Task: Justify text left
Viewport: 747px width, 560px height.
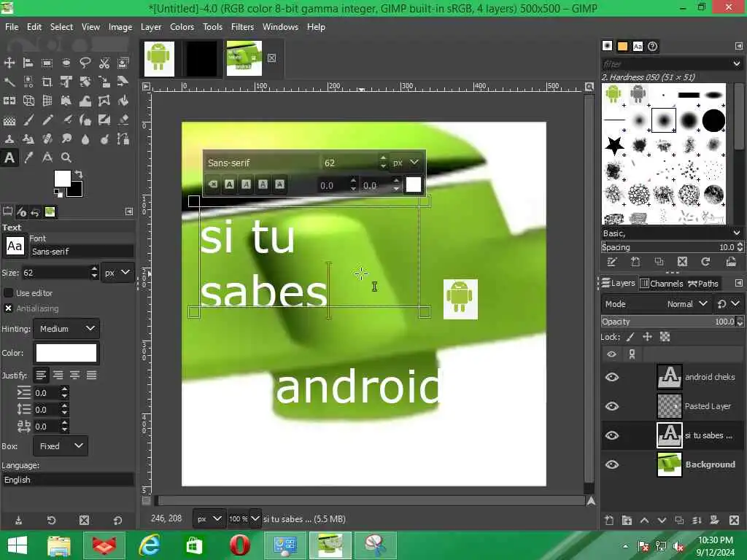Action: tap(41, 376)
